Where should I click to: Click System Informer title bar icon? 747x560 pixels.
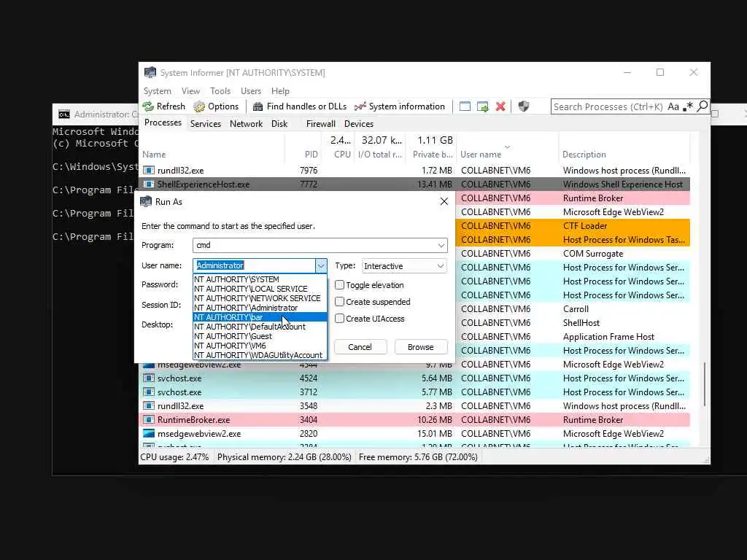coord(150,72)
